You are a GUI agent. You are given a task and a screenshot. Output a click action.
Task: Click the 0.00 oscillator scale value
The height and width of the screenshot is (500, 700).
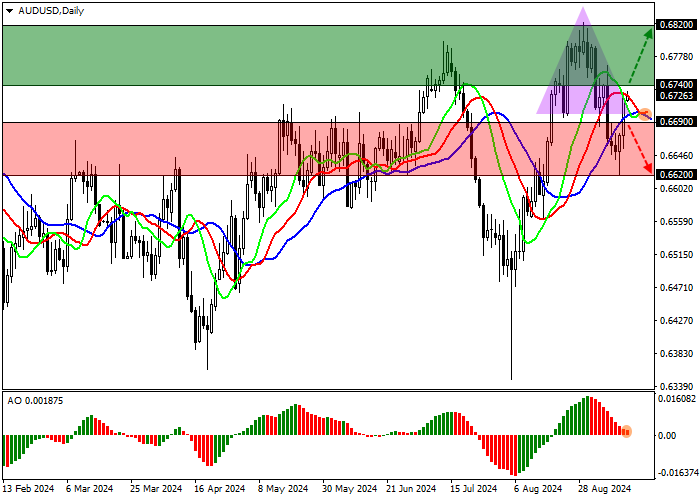point(667,436)
